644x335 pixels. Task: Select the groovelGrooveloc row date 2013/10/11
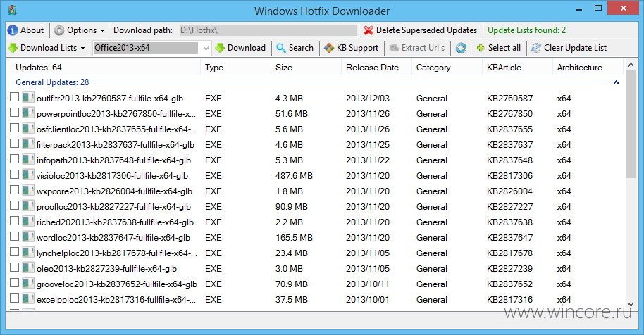coord(368,284)
